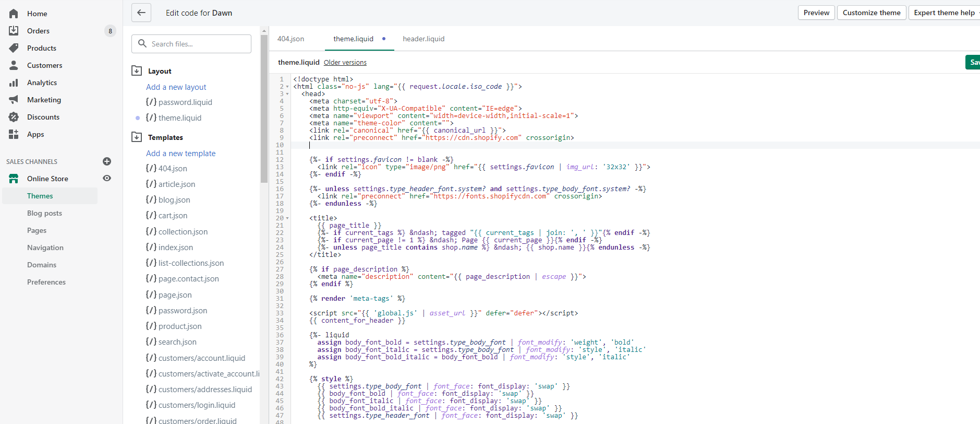980x424 pixels.
Task: Click Add a new template link
Action: [x=181, y=154]
